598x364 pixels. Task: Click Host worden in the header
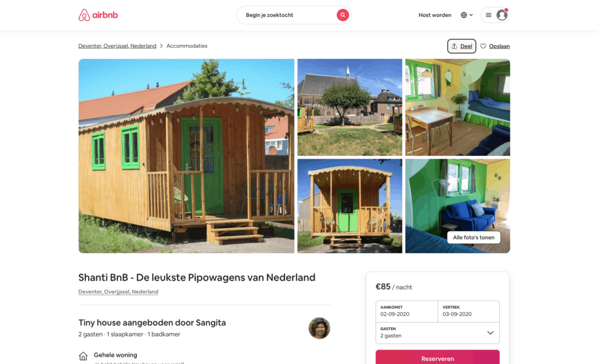pyautogui.click(x=434, y=15)
